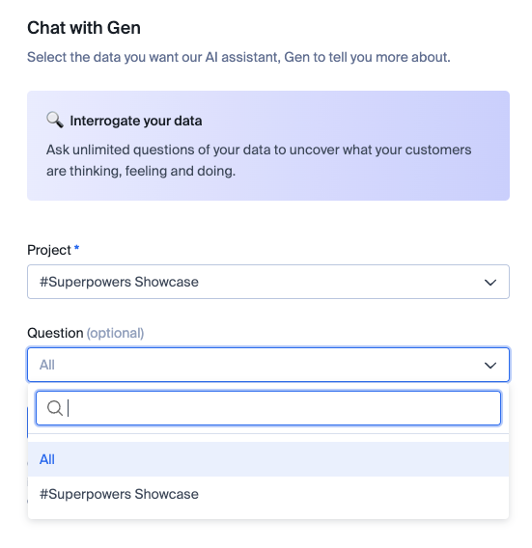Click the required asterisk next to Project
532x548 pixels.
point(77,248)
